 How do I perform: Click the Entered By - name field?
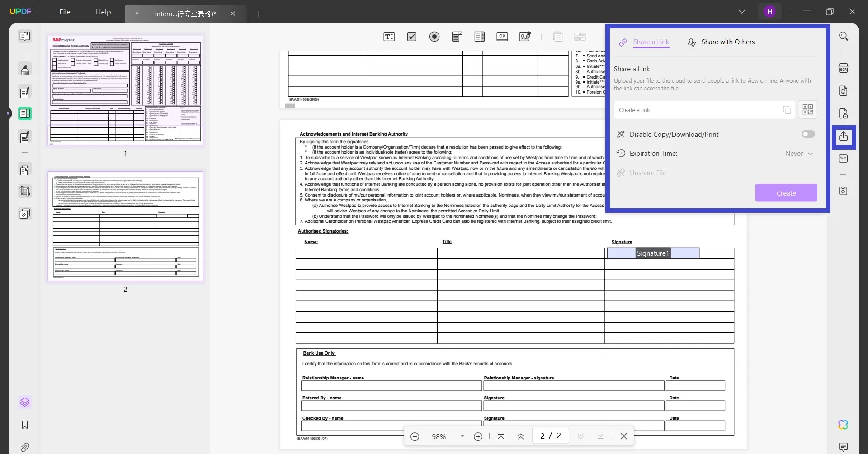click(392, 406)
